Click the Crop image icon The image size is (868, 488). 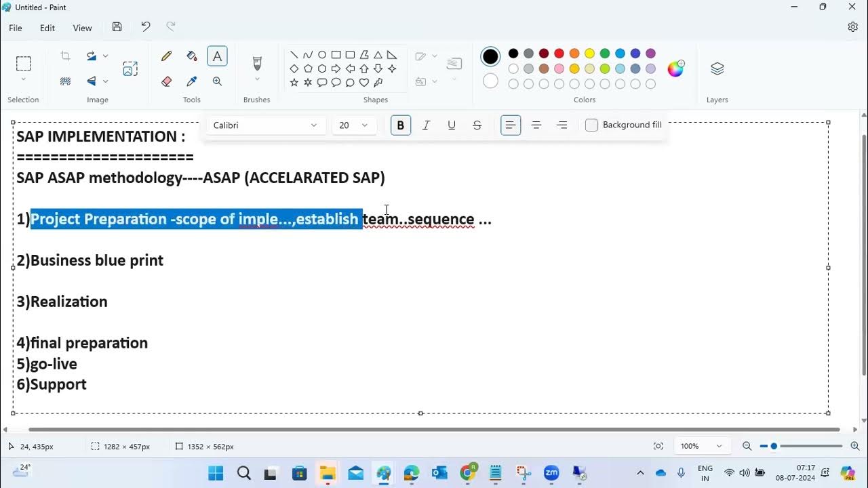coord(66,56)
